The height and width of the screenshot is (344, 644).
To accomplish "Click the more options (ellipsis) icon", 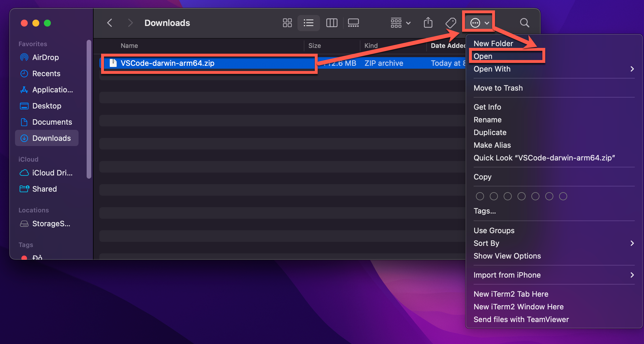I will pyautogui.click(x=474, y=23).
